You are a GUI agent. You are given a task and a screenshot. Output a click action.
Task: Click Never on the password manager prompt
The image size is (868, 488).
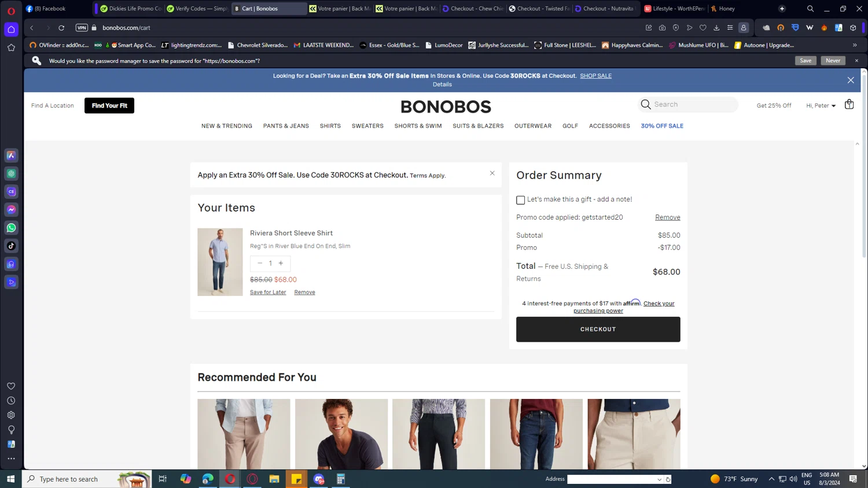(833, 61)
